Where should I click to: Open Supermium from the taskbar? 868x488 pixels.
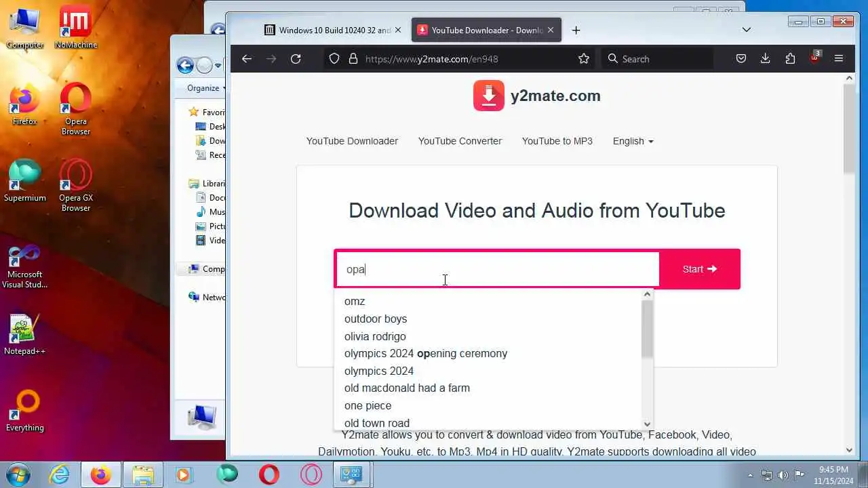(x=226, y=474)
